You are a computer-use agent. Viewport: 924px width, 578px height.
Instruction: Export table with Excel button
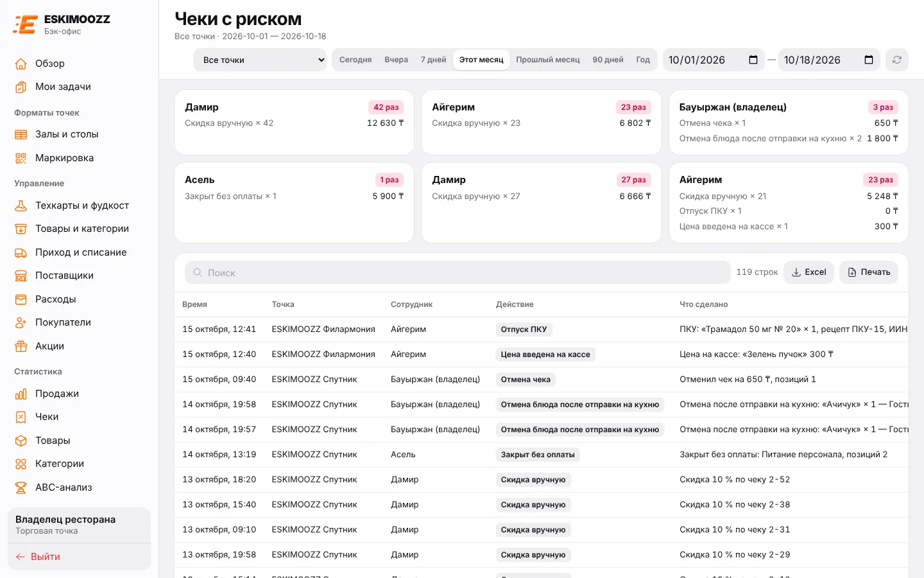click(809, 272)
